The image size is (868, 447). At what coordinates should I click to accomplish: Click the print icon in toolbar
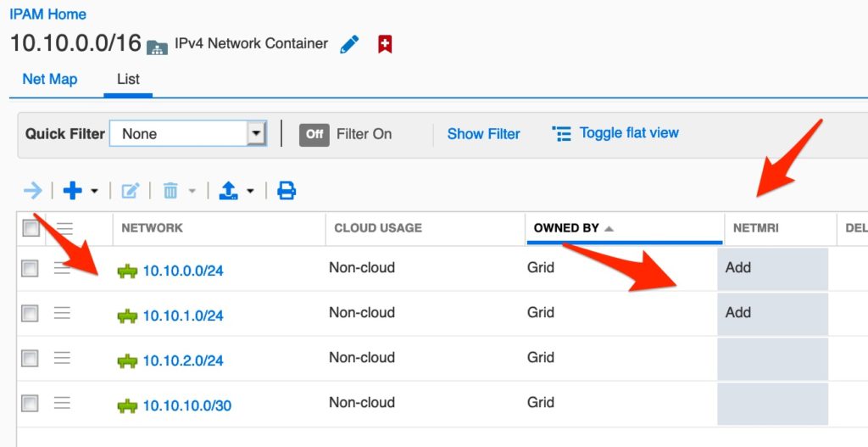tap(287, 191)
